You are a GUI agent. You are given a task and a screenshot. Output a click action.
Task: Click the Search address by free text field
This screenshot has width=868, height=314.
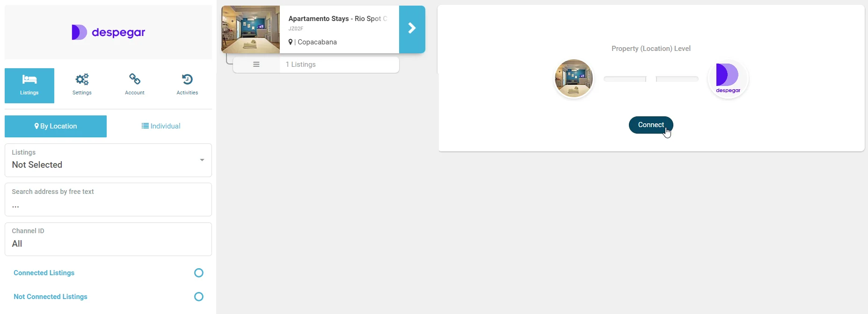click(108, 200)
